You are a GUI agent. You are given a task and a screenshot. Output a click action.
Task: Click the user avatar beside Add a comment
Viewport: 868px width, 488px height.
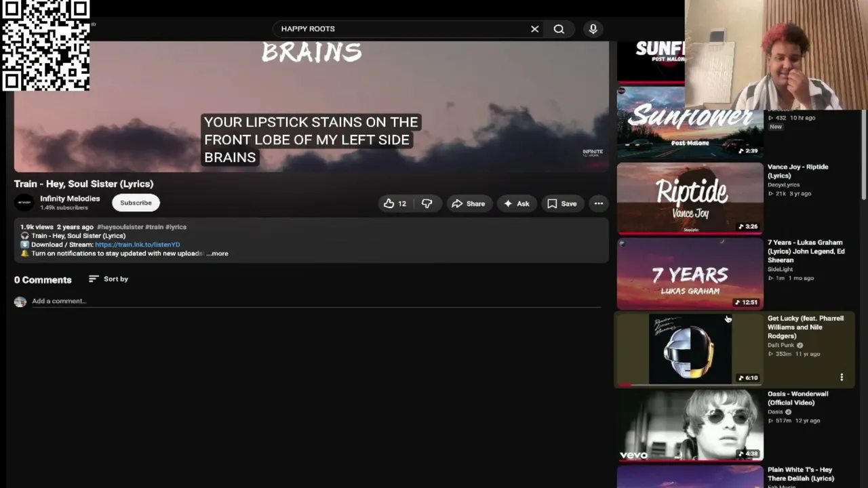(20, 302)
